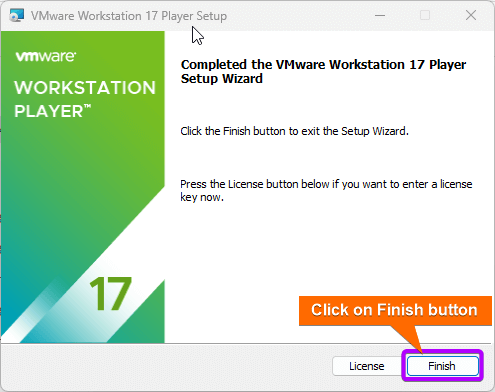Click the 'Click the Finish button' instruction text
The width and height of the screenshot is (495, 392).
[294, 131]
